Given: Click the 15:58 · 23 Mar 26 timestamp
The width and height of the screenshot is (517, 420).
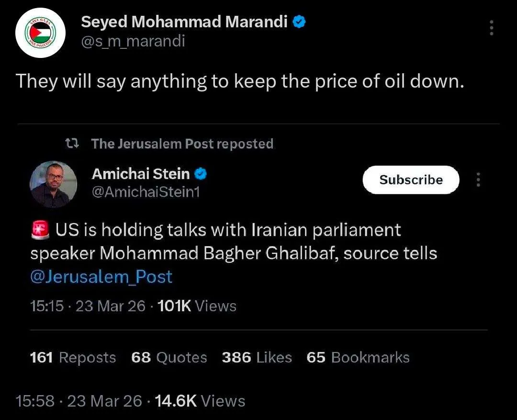Looking at the screenshot, I should pyautogui.click(x=79, y=401).
